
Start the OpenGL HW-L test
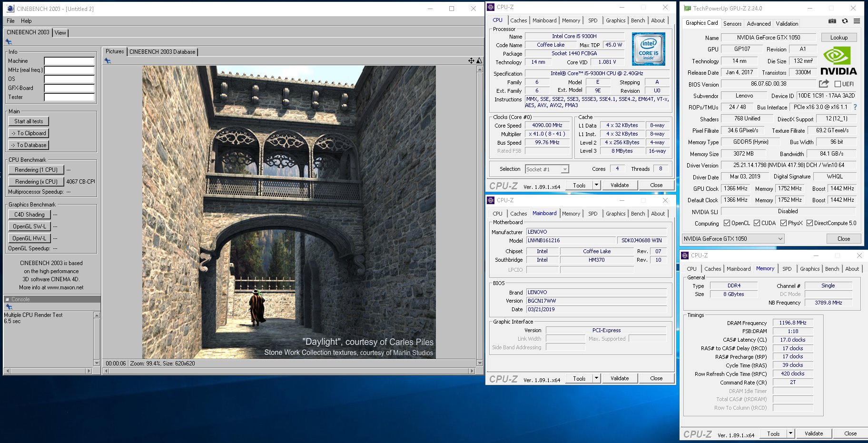30,238
